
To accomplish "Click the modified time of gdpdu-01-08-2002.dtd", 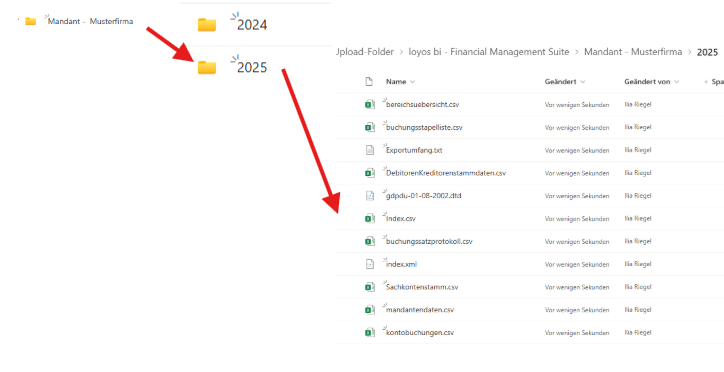I will (577, 196).
